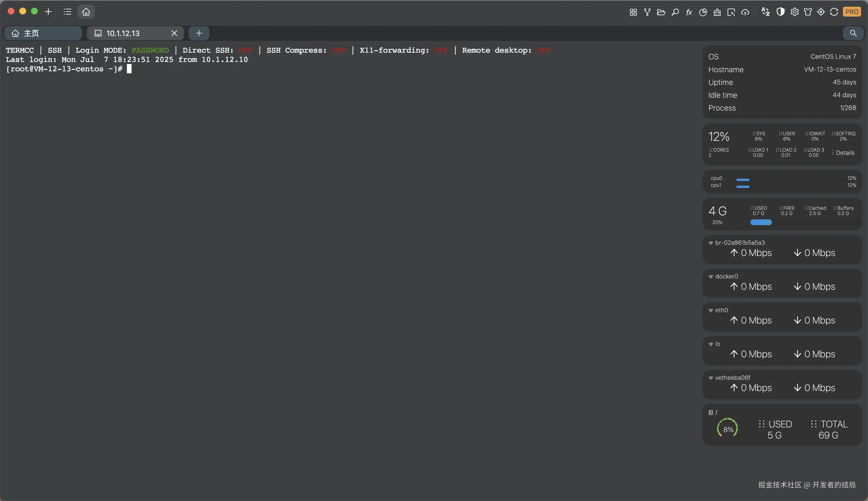Click the broom clear-screen icon
Viewport: 868px width, 501px height.
point(717,12)
